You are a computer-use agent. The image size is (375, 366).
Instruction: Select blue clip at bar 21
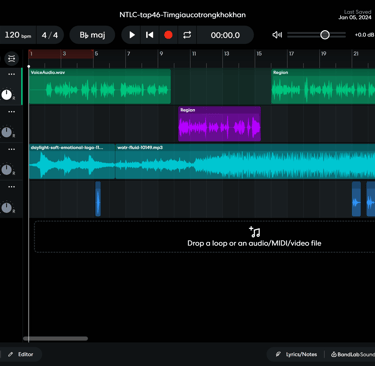point(356,199)
